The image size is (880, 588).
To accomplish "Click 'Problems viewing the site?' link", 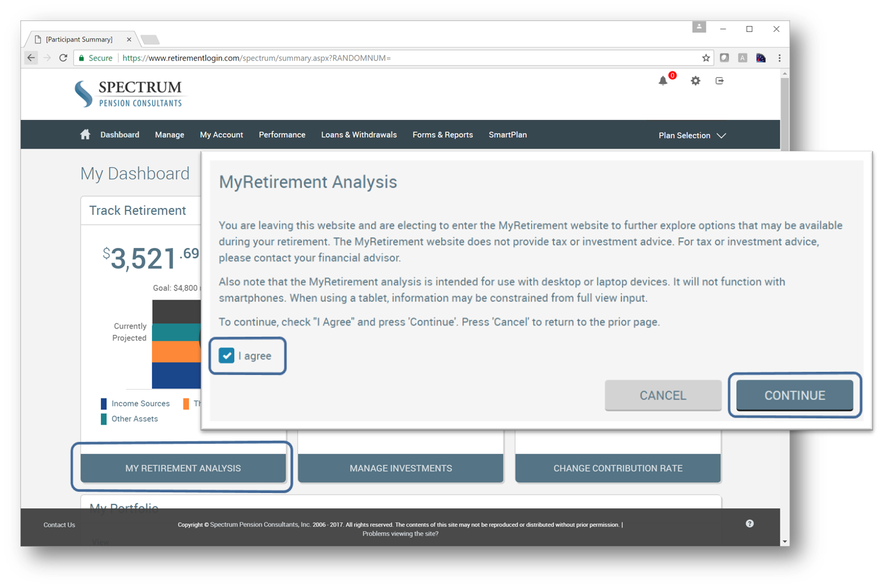I will [x=400, y=534].
